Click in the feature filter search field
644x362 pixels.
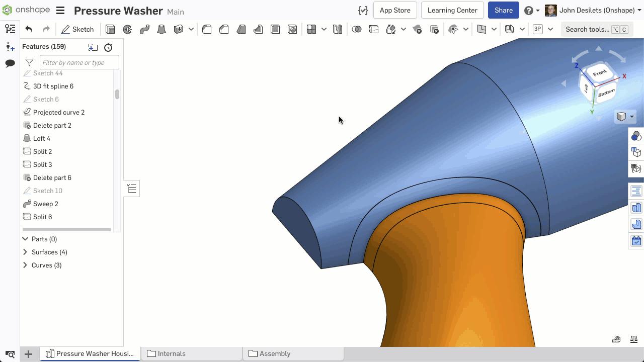pos(79,62)
